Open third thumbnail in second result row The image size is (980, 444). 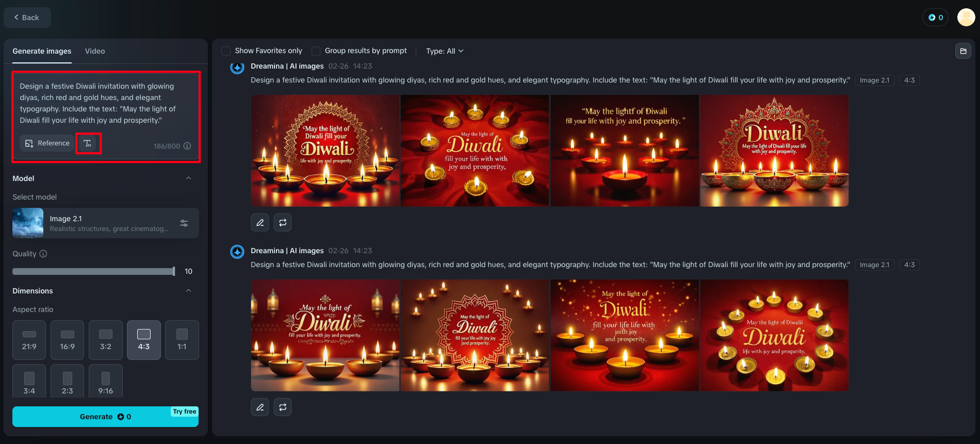[x=625, y=335]
